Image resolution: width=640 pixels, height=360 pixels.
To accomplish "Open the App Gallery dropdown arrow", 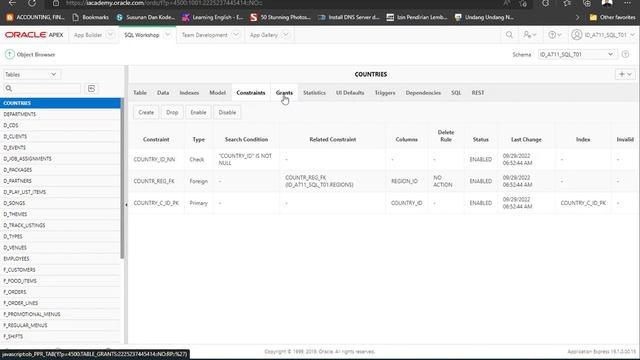I will (286, 35).
